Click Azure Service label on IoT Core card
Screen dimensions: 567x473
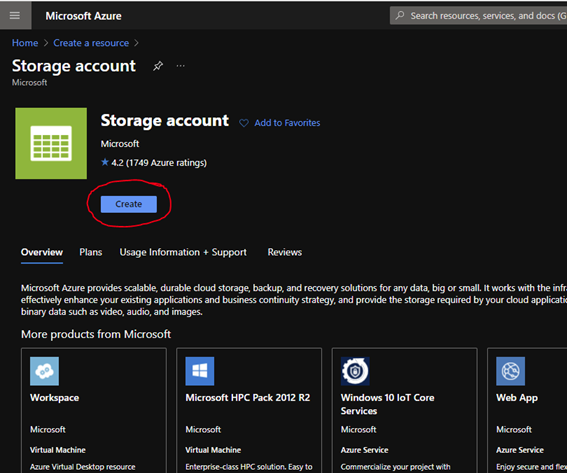(x=364, y=450)
